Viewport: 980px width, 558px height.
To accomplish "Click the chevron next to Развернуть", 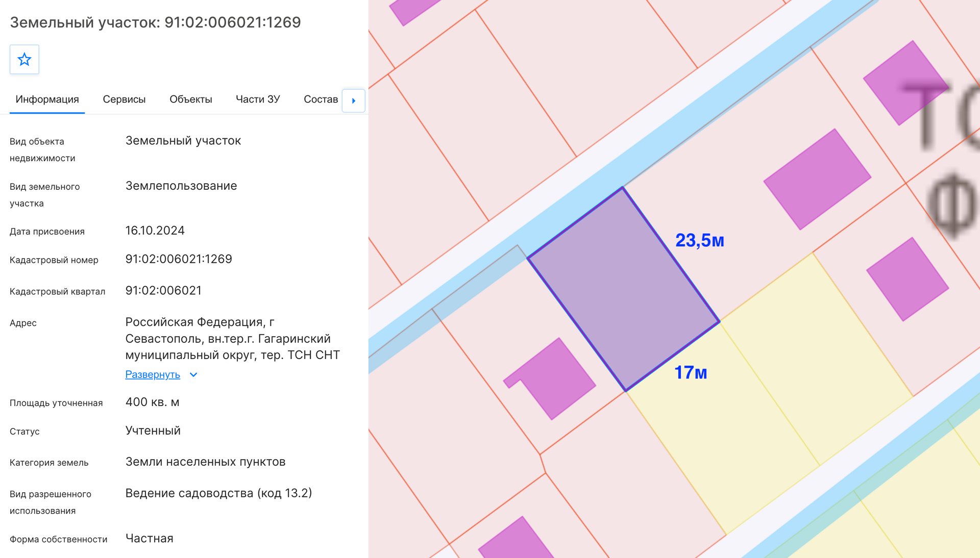I will [193, 375].
